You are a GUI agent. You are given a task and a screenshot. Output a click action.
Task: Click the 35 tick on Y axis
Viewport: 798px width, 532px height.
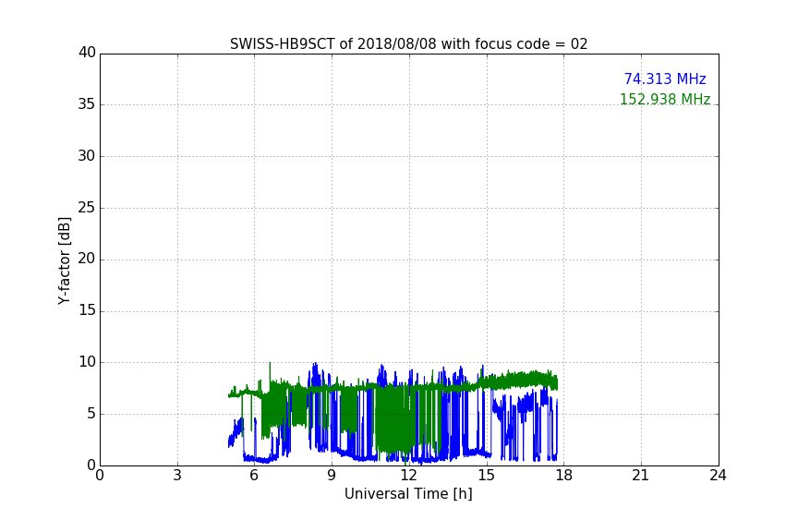click(x=87, y=104)
